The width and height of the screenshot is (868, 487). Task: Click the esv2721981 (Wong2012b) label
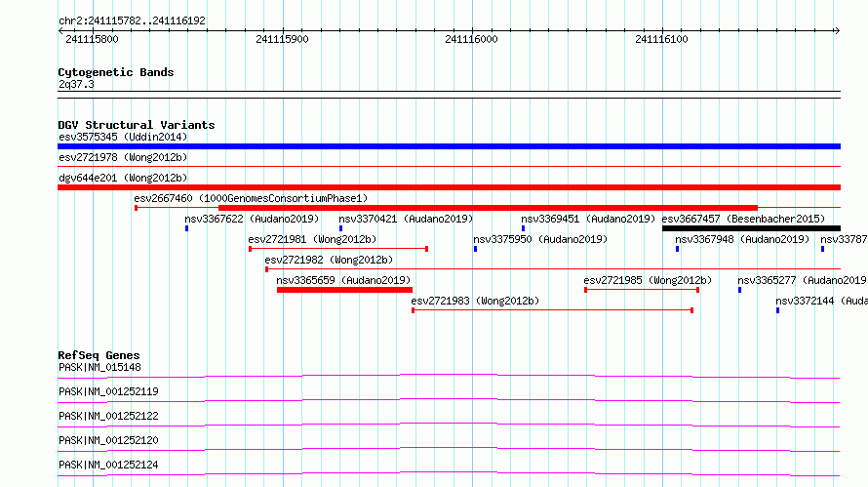312,239
